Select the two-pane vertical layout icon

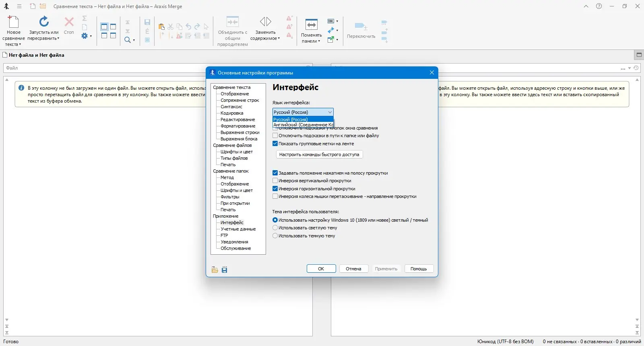click(x=104, y=27)
